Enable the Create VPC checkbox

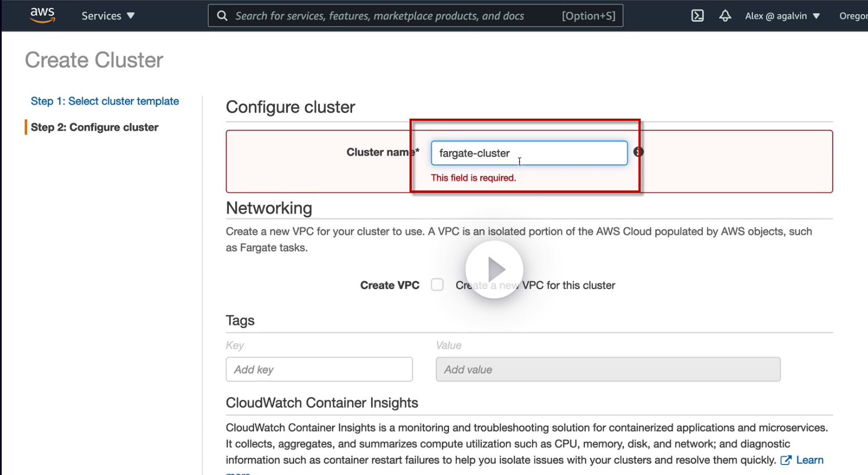437,285
